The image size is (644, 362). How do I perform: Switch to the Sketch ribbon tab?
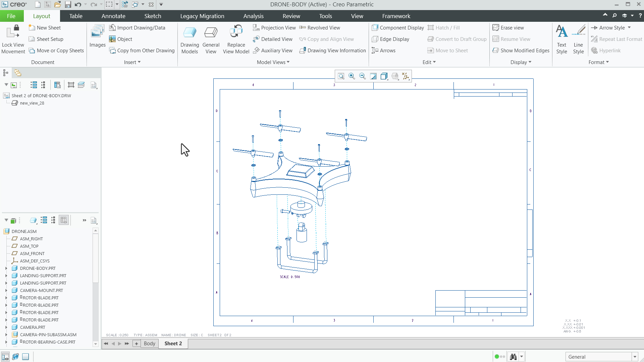pyautogui.click(x=153, y=16)
